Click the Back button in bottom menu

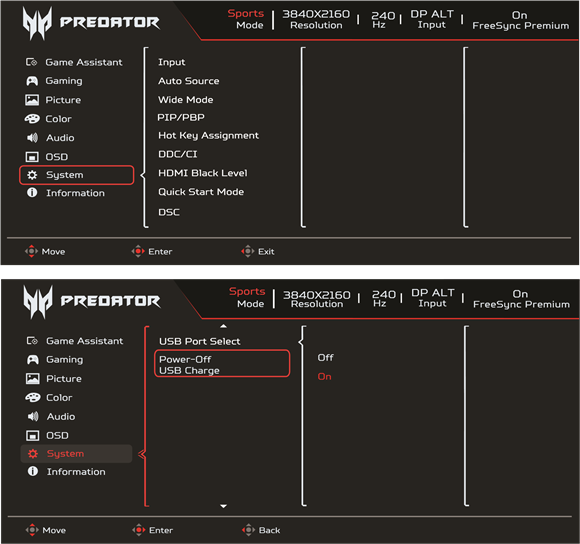pyautogui.click(x=261, y=530)
